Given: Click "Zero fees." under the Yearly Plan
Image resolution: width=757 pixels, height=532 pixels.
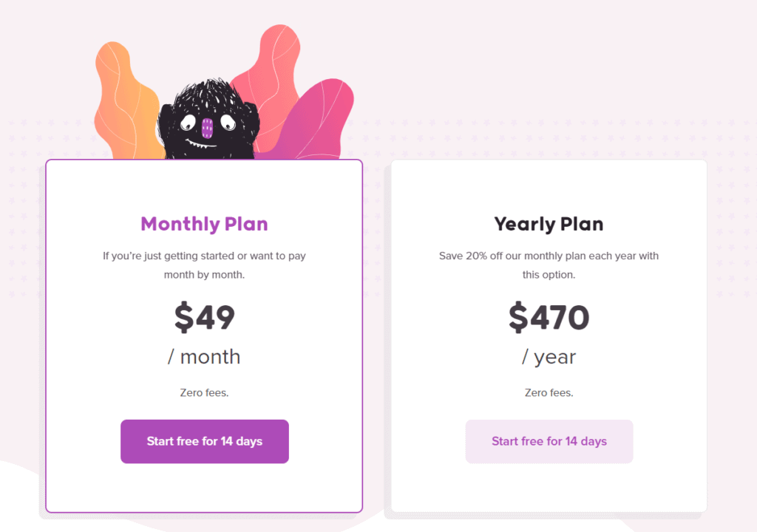Looking at the screenshot, I should (549, 392).
